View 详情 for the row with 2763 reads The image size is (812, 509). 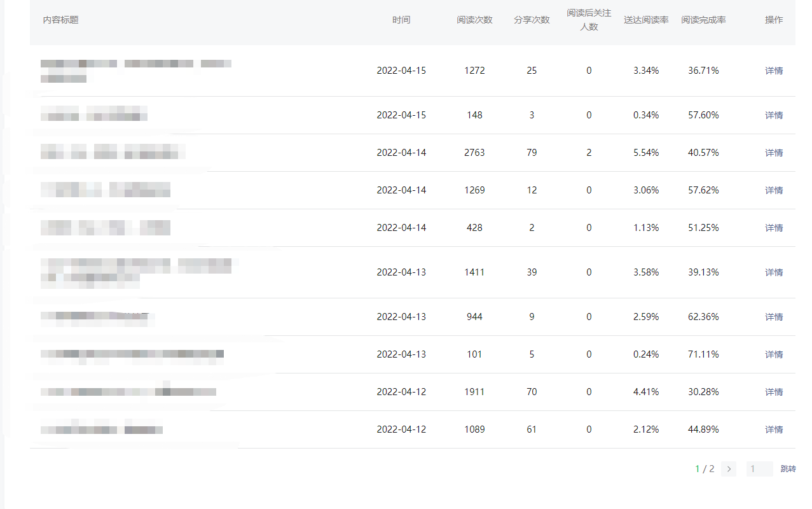[774, 153]
